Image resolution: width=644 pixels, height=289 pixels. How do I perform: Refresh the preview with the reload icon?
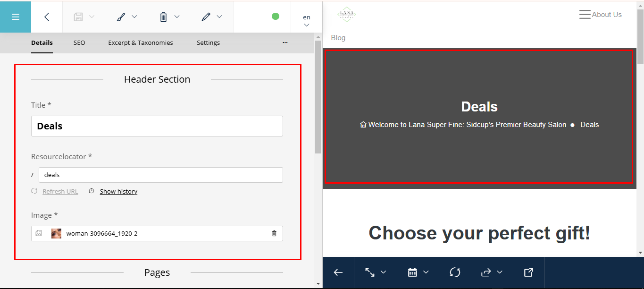coord(455,272)
